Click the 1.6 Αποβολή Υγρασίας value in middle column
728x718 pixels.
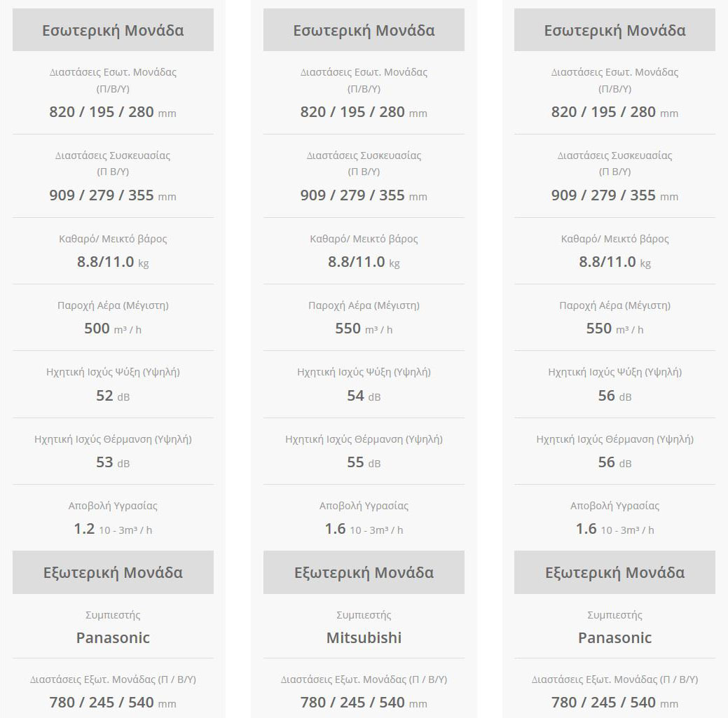(336, 529)
